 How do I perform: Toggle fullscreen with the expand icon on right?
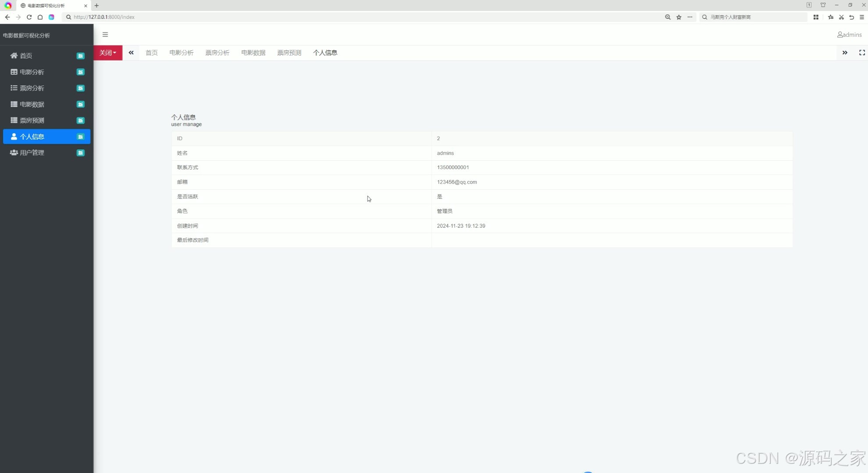point(861,53)
